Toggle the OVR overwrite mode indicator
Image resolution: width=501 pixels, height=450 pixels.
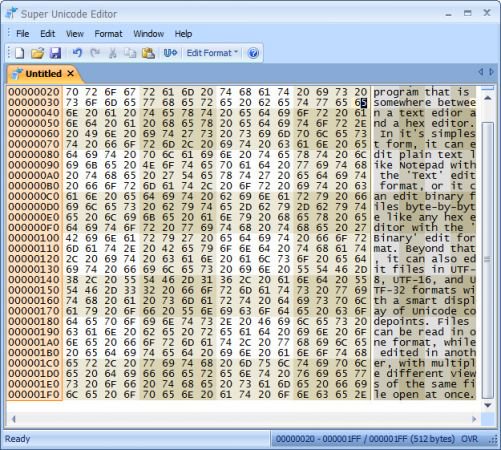(469, 439)
